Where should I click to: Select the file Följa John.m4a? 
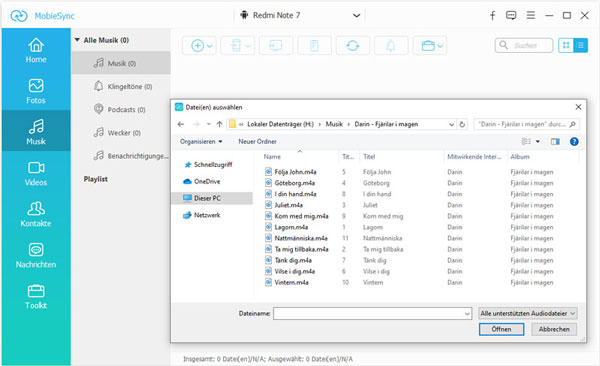click(x=295, y=172)
